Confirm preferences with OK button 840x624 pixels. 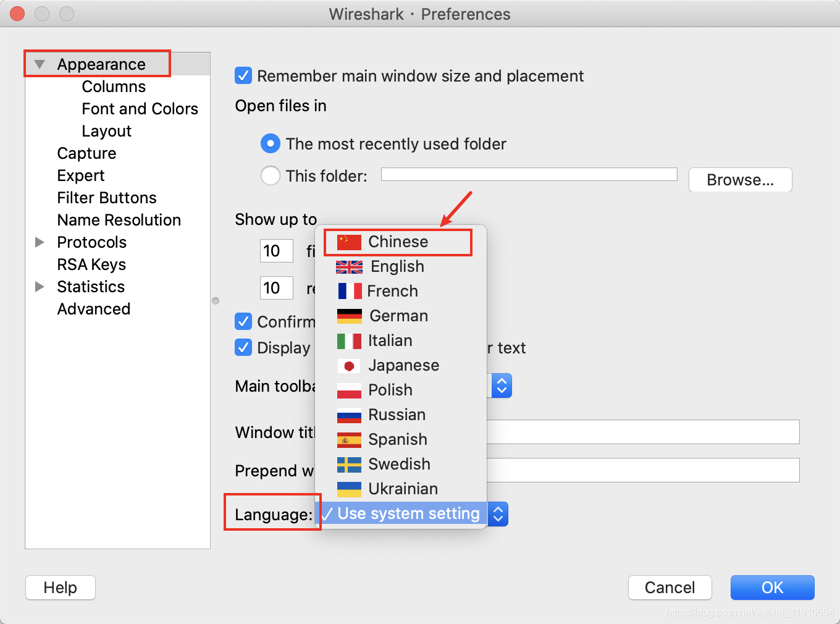click(772, 588)
